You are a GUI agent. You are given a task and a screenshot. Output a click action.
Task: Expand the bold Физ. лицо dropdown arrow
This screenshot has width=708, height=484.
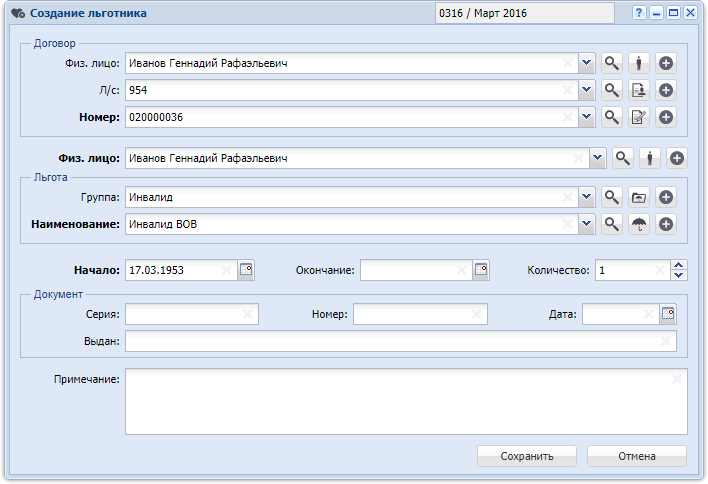coord(597,158)
